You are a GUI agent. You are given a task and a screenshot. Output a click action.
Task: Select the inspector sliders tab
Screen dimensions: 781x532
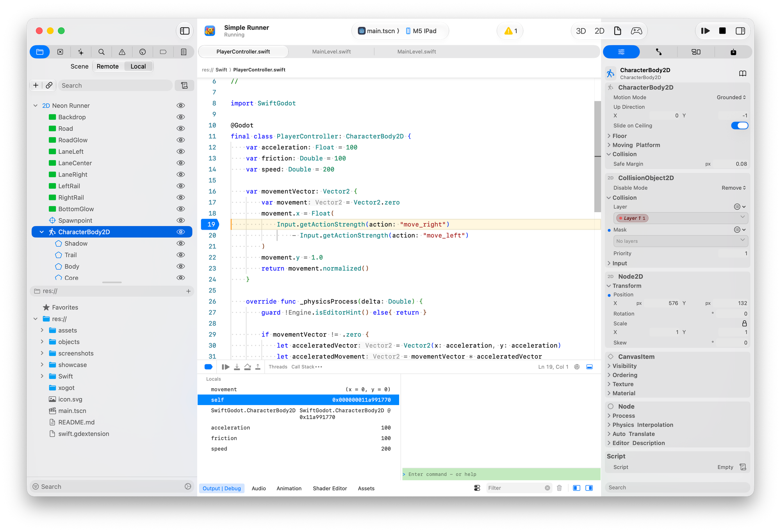pyautogui.click(x=621, y=52)
